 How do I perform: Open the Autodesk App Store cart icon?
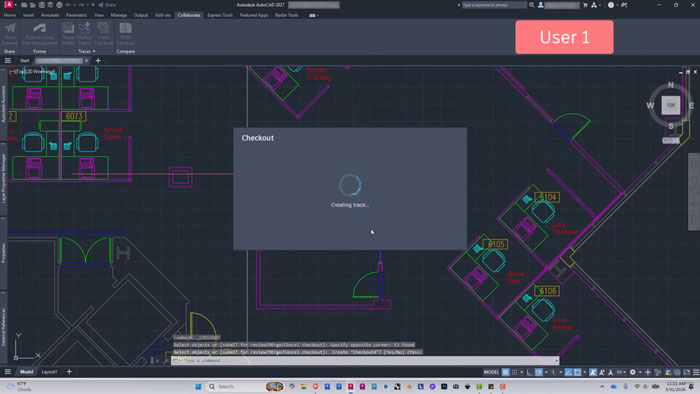[585, 5]
